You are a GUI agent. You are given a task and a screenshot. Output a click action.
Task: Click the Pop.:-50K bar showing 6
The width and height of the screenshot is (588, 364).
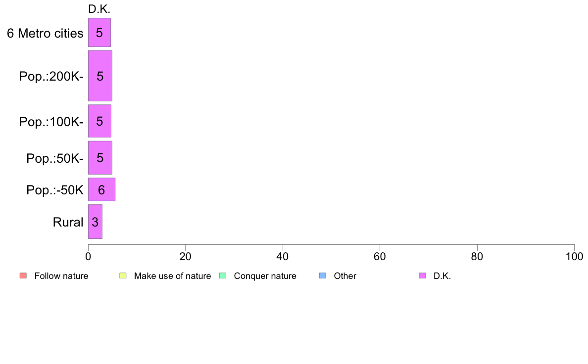point(101,189)
